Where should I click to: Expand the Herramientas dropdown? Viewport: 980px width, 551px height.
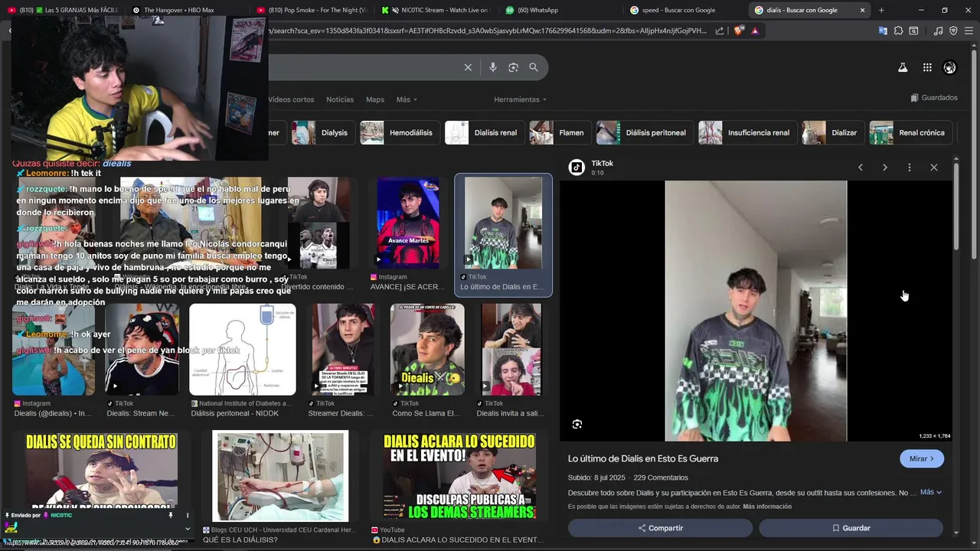tap(520, 99)
